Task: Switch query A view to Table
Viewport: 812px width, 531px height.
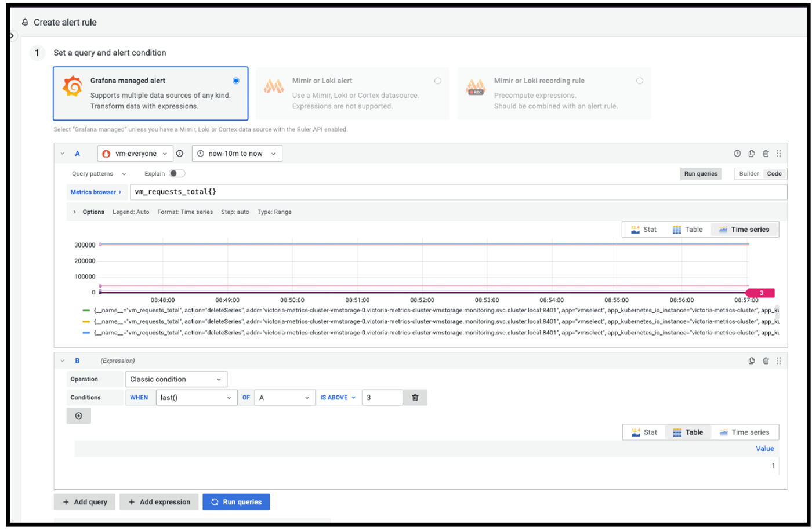Action: point(687,230)
